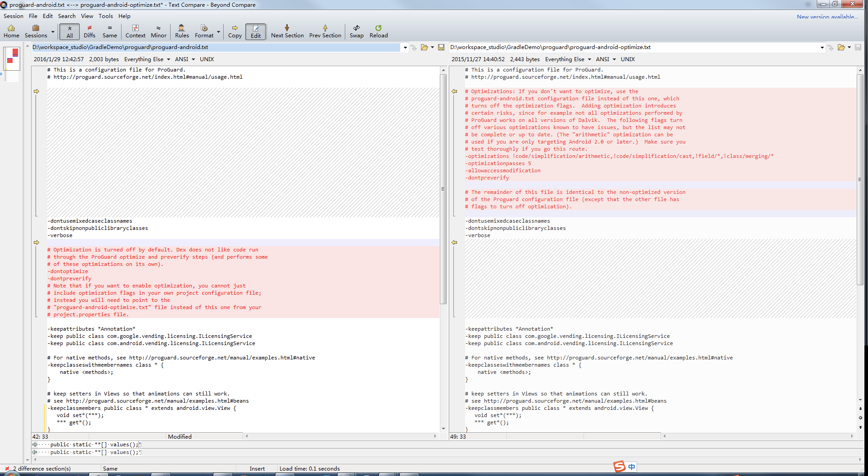Open the View menu
This screenshot has height=476, width=868.
[x=87, y=16]
